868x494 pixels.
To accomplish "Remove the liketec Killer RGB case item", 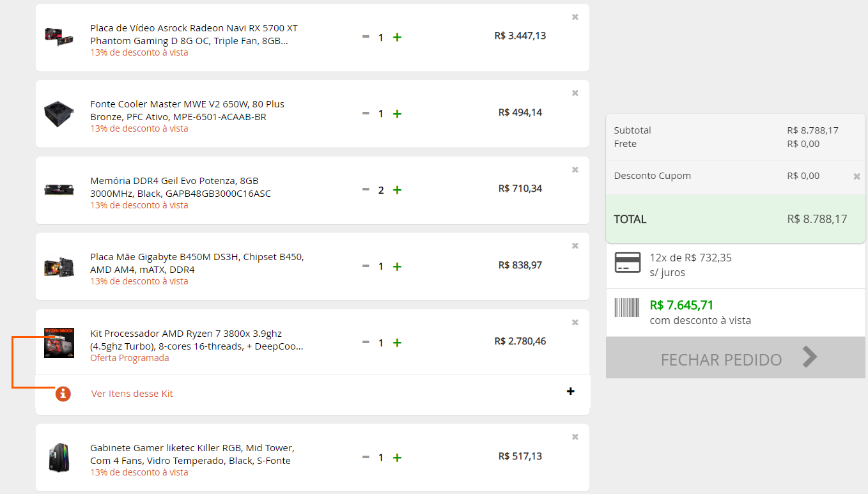I will (575, 436).
